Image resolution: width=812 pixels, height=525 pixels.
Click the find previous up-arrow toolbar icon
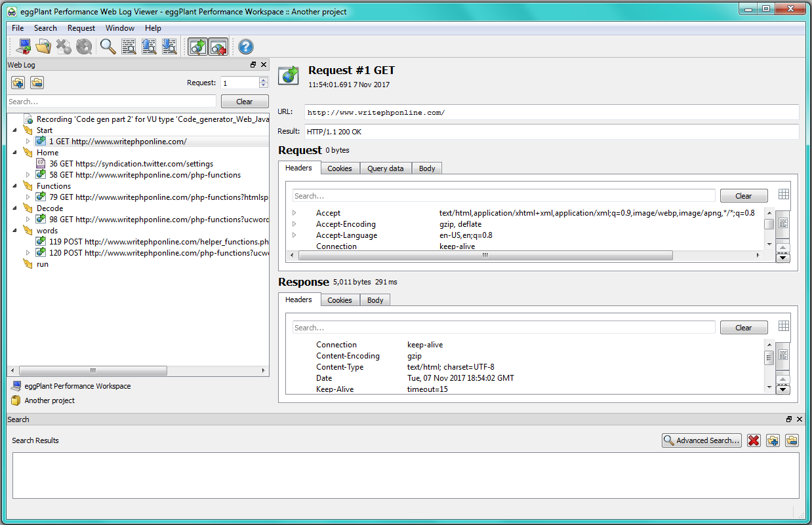(149, 47)
